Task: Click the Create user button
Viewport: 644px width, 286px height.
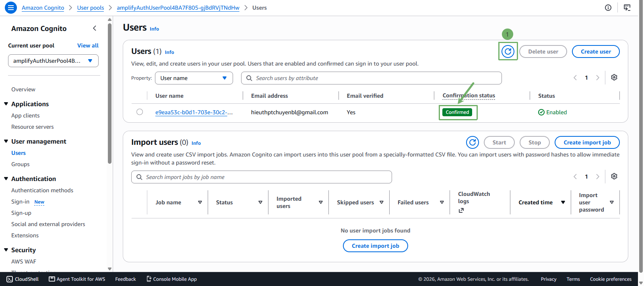Action: pos(596,51)
